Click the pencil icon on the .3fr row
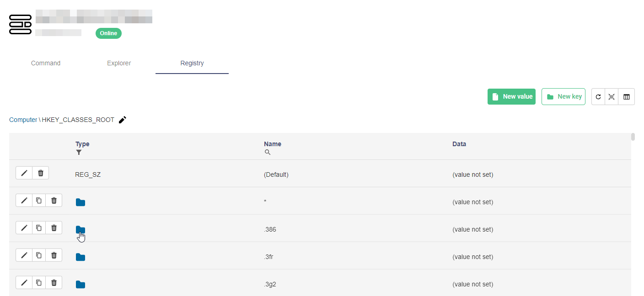The width and height of the screenshot is (644, 296). click(24, 255)
